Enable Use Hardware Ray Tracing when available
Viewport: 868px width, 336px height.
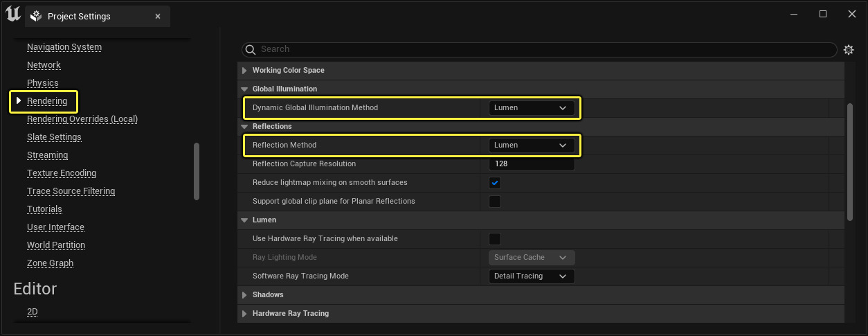point(495,239)
